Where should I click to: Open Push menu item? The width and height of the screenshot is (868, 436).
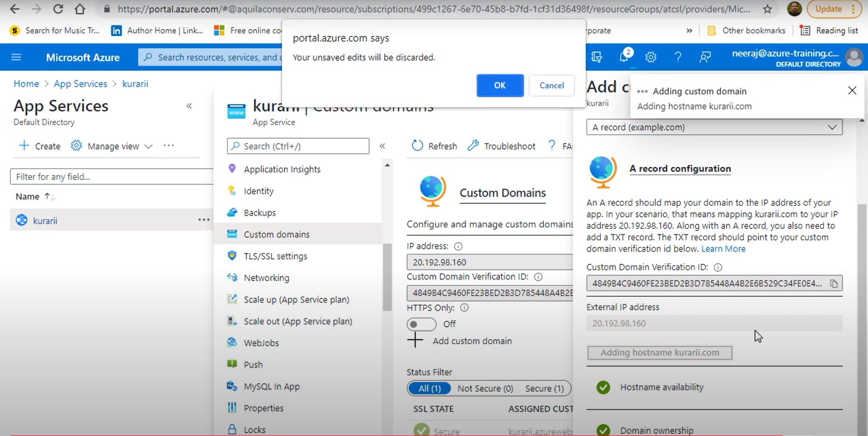[253, 365]
